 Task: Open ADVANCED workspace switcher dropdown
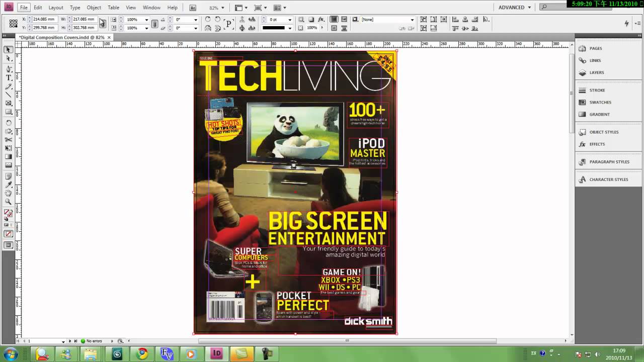515,8
